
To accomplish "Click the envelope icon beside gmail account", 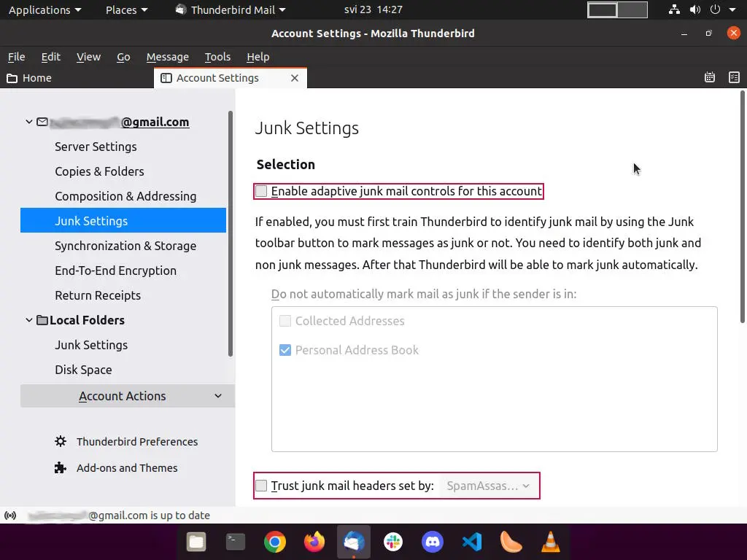I will pyautogui.click(x=42, y=122).
